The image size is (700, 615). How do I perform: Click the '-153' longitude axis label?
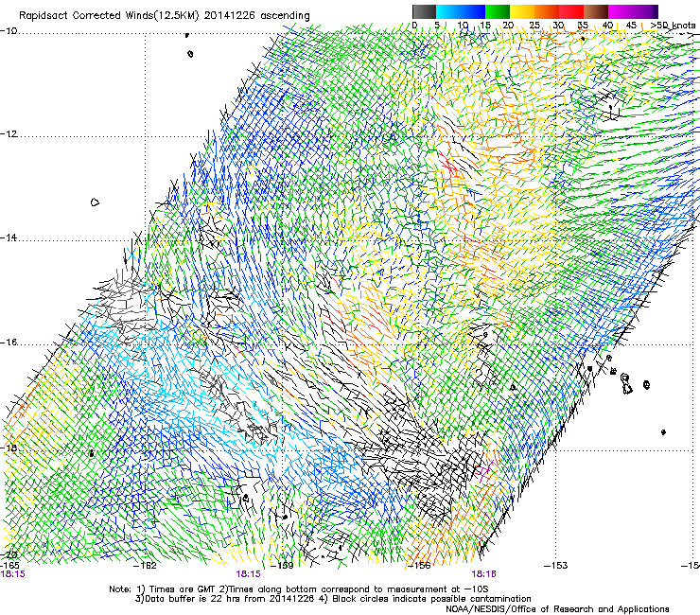[x=556, y=566]
